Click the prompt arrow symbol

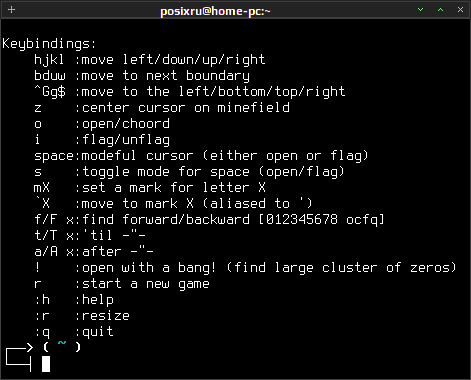coord(20,359)
